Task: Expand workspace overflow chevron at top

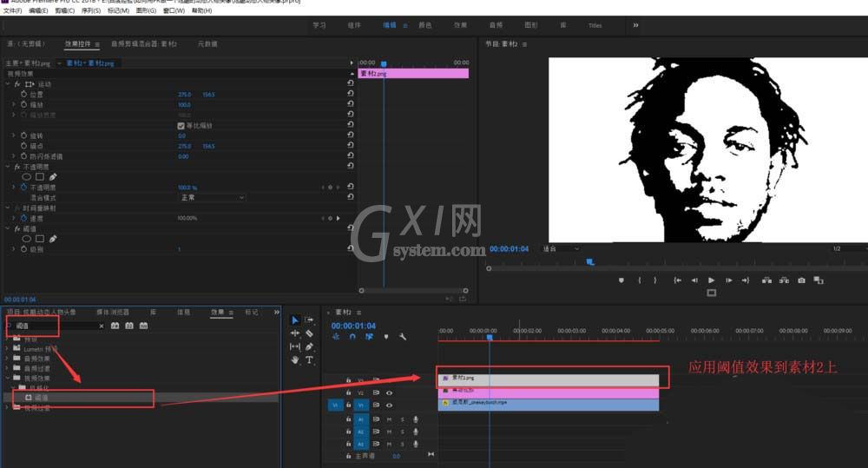Action: click(635, 25)
